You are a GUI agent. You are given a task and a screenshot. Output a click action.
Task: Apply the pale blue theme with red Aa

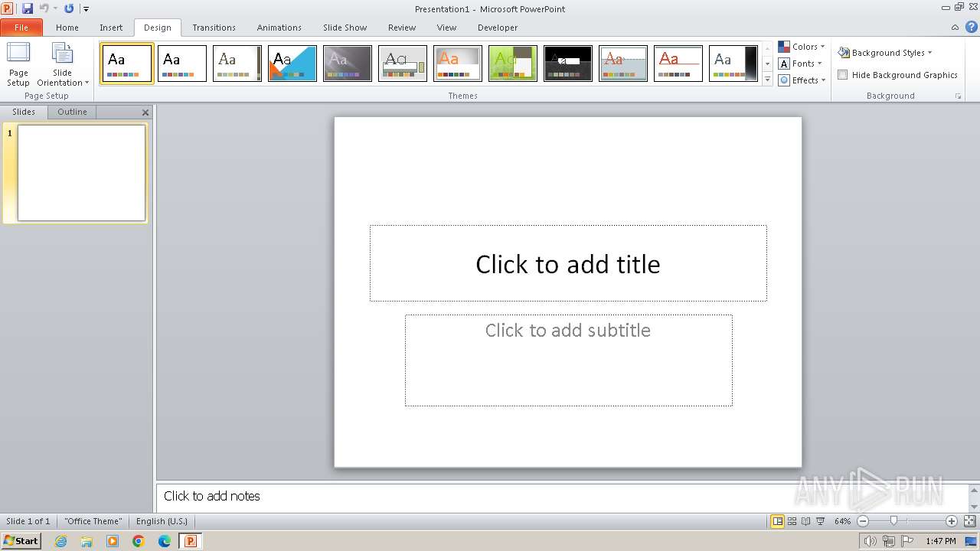[x=623, y=63]
